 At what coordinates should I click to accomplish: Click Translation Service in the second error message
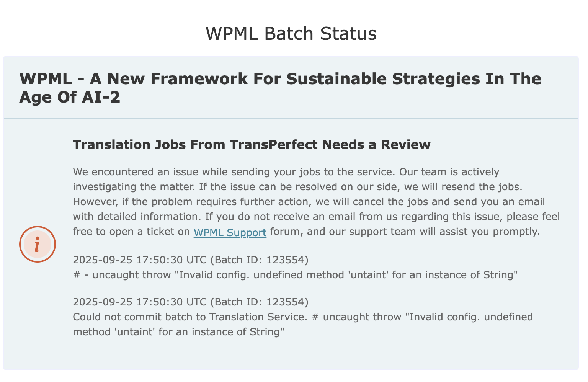tap(258, 317)
